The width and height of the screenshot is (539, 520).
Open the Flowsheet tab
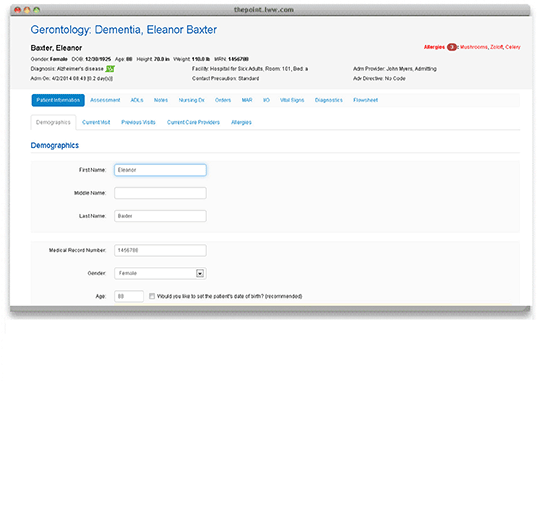point(365,100)
